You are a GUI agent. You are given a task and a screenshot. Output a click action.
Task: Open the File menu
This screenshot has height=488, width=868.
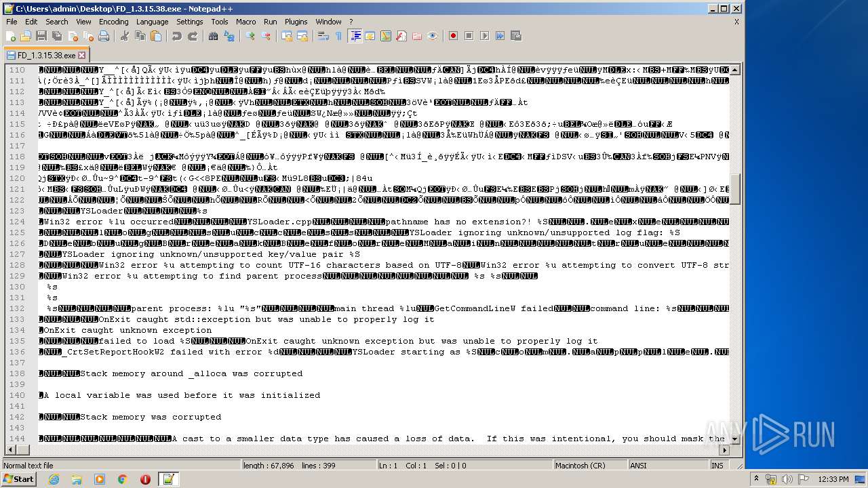point(12,22)
